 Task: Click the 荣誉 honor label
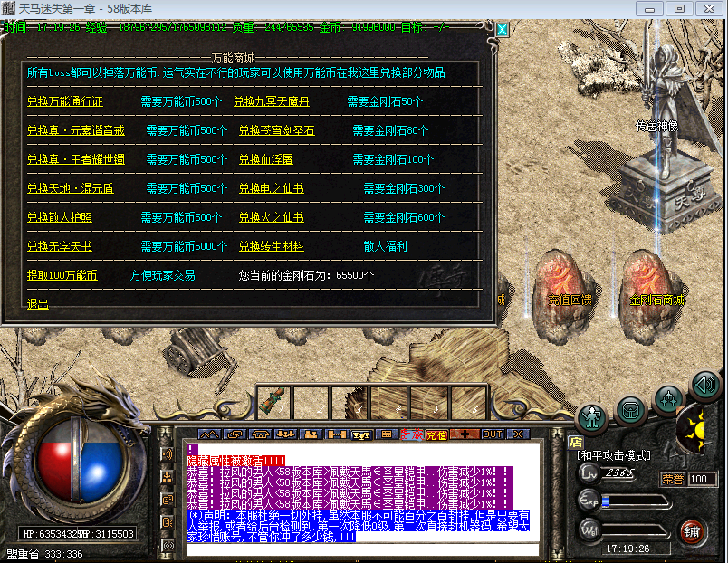(x=673, y=479)
